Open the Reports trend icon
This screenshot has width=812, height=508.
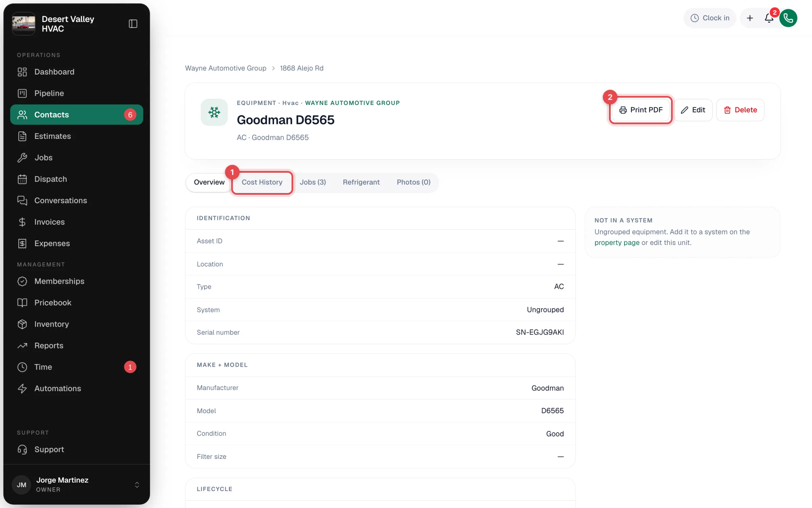click(x=22, y=346)
